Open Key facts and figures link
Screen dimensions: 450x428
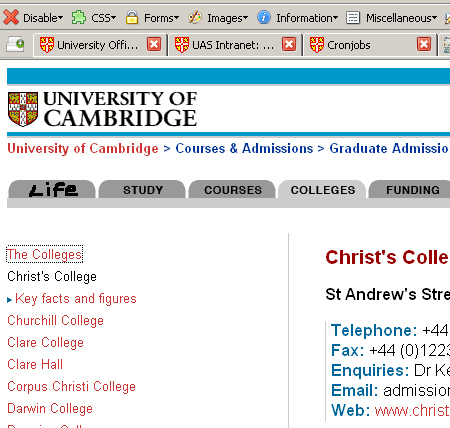click(x=76, y=299)
